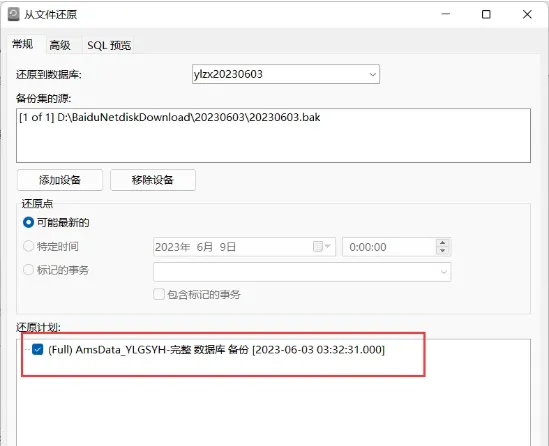Select the 20230603.bak backup source entry
Viewport: 549px width, 446px height.
(x=170, y=117)
